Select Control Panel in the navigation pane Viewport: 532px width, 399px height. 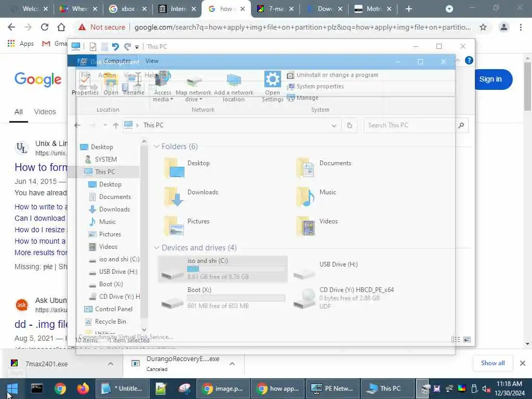tap(113, 309)
